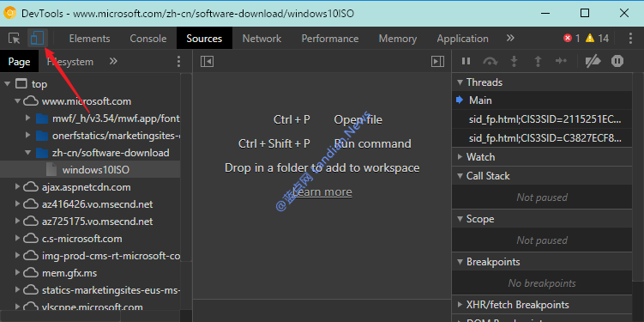
Task: Expand the img-prod-cms-rt-microsoft-co domain
Action: pyautogui.click(x=17, y=256)
